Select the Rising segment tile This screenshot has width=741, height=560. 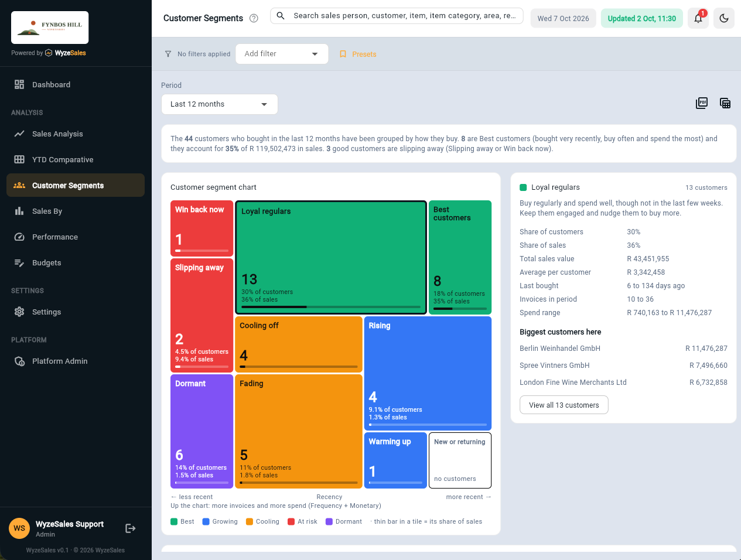point(428,373)
